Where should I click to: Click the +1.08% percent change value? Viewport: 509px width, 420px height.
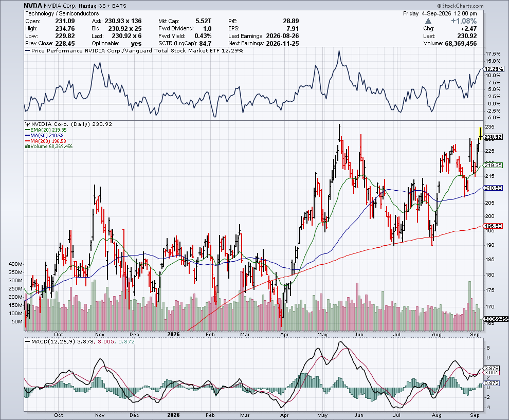point(464,21)
